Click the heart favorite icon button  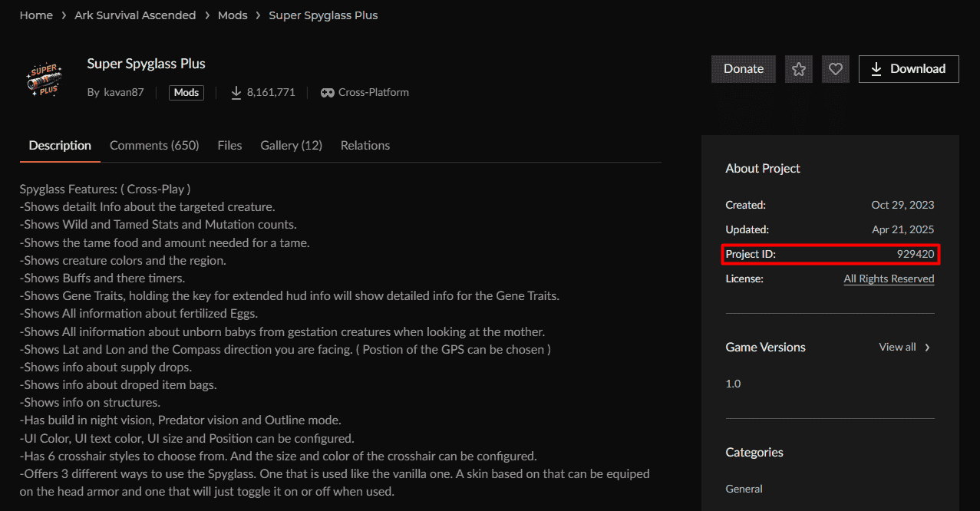point(836,69)
